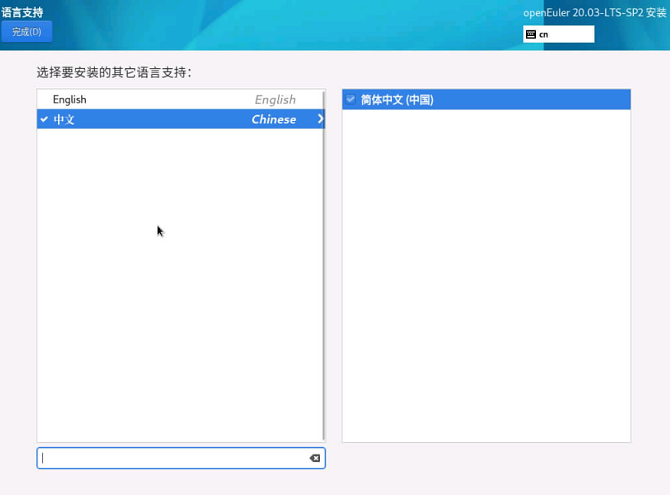Select English in the language list

click(x=70, y=99)
